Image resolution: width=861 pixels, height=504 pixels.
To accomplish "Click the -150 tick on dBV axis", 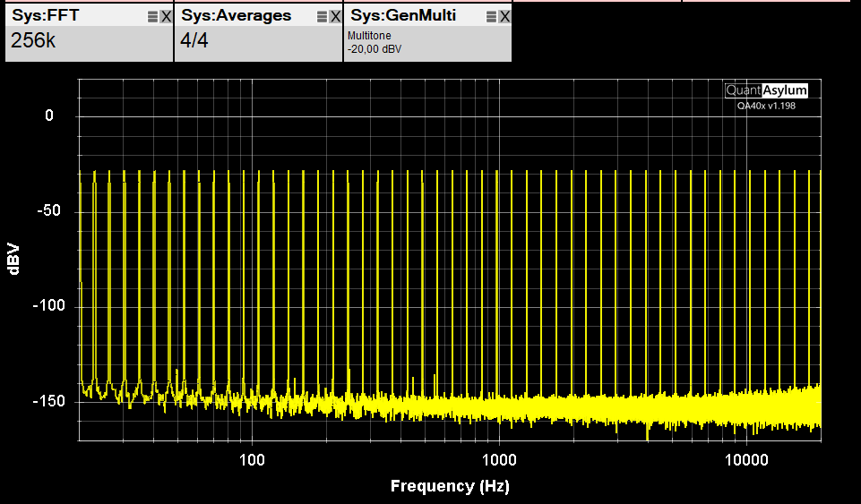I will (x=49, y=401).
